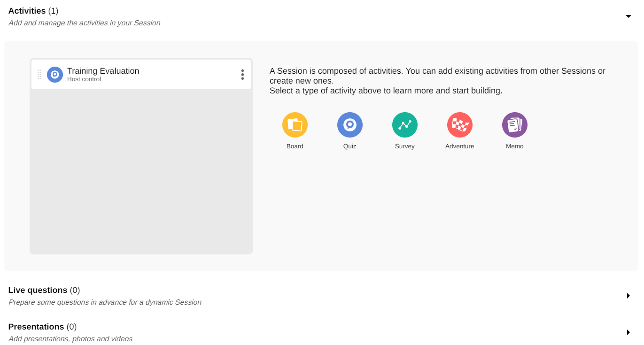Screen dimensions: 644x345
Task: Collapse the Activities section arrow
Action: point(628,16)
